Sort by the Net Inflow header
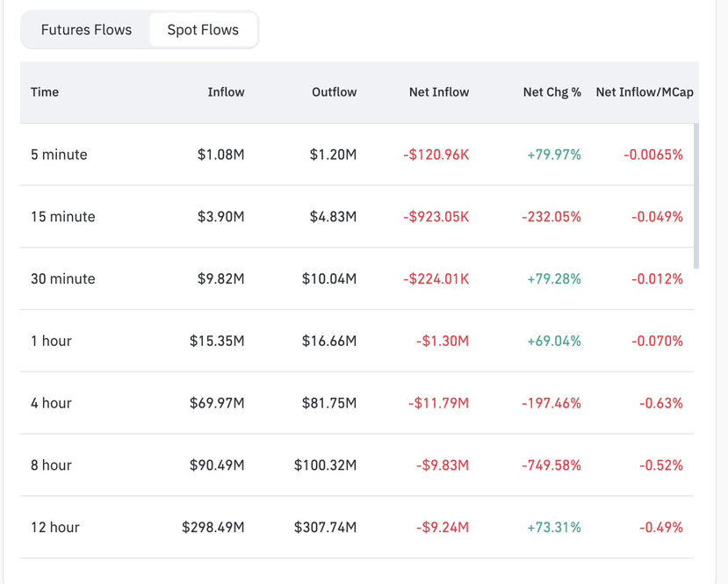 tap(439, 92)
